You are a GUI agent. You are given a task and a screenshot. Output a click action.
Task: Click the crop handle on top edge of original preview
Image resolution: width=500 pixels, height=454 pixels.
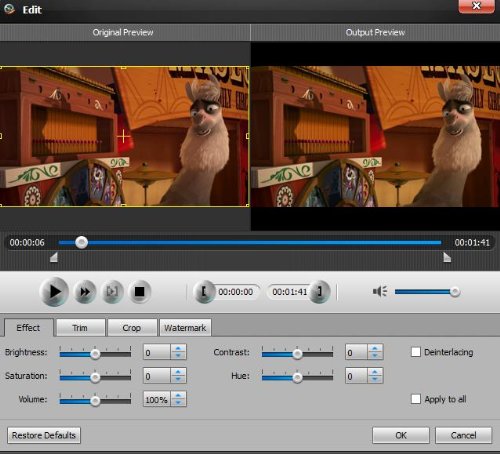(x=123, y=67)
